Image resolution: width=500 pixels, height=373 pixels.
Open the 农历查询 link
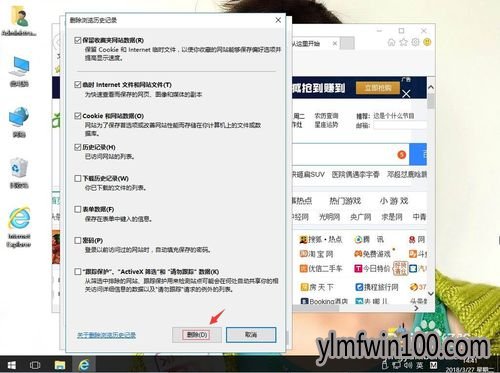pos(326,116)
